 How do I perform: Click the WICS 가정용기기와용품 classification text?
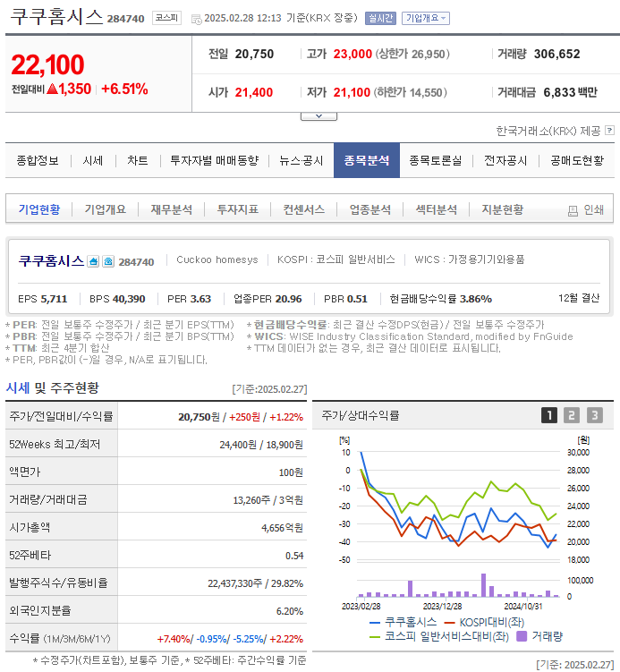tap(469, 259)
